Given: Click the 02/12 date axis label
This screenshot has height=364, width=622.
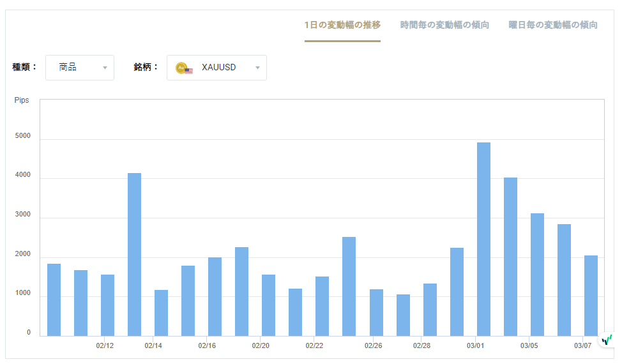Looking at the screenshot, I should click(105, 345).
